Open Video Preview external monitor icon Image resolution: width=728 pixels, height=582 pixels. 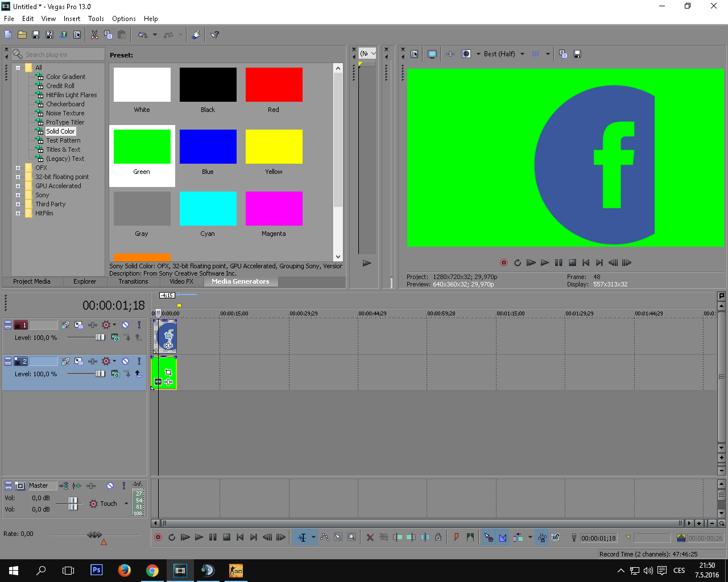pos(432,54)
